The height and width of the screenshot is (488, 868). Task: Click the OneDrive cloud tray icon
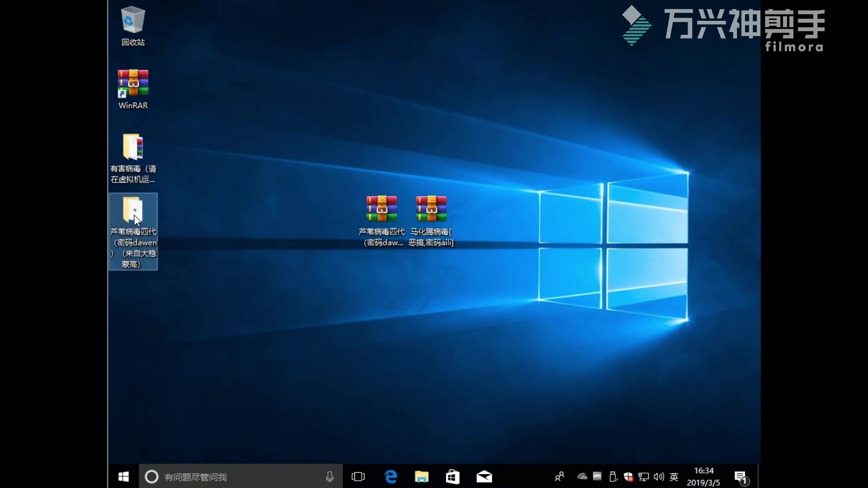[582, 476]
